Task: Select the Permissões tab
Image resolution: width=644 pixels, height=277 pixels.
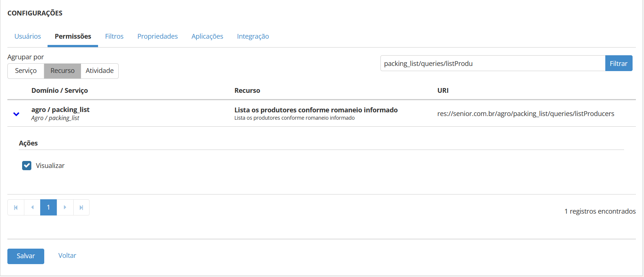Action: (x=73, y=36)
